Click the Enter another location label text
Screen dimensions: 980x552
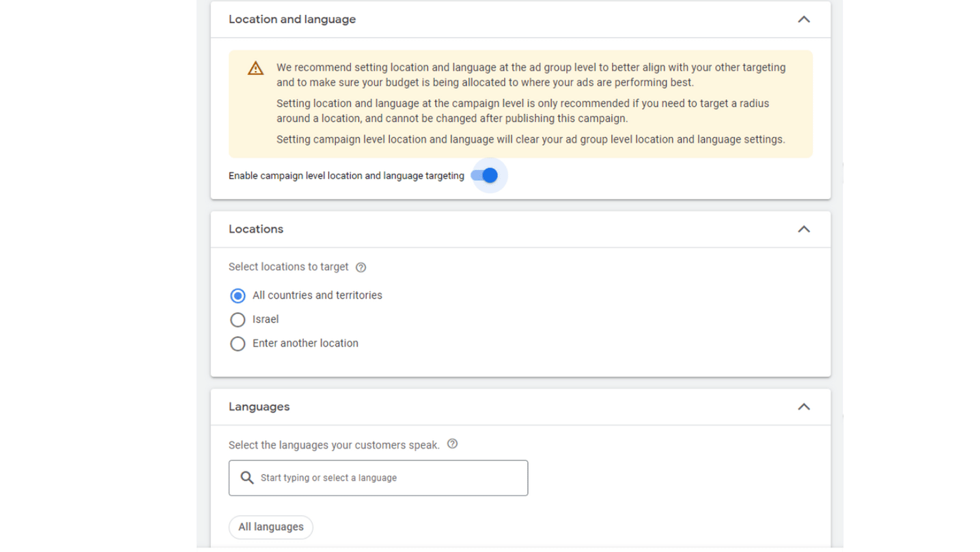pos(305,344)
